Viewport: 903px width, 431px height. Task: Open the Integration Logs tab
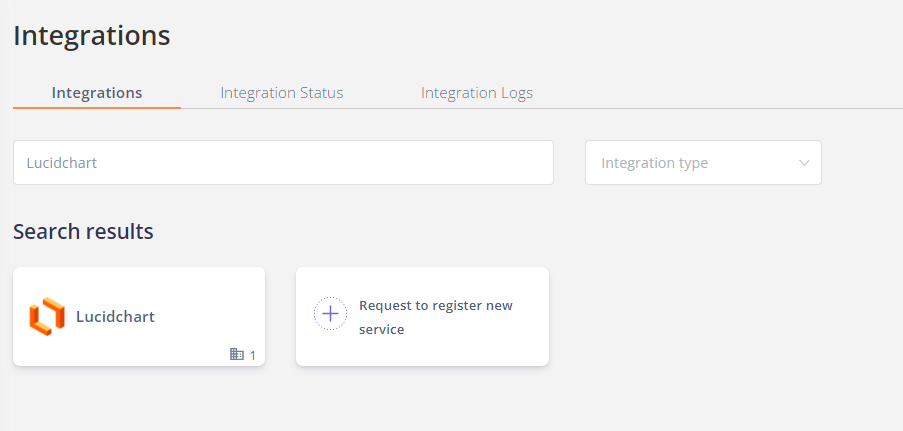point(477,93)
